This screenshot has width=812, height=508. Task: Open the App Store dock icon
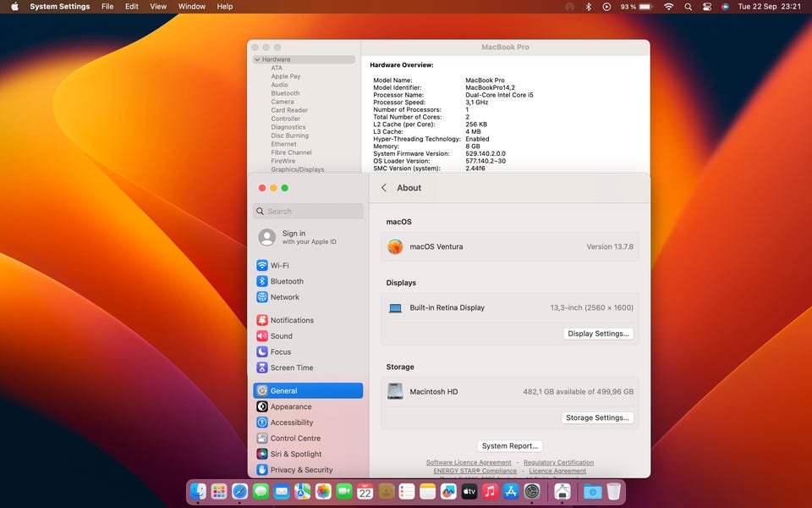pos(511,491)
